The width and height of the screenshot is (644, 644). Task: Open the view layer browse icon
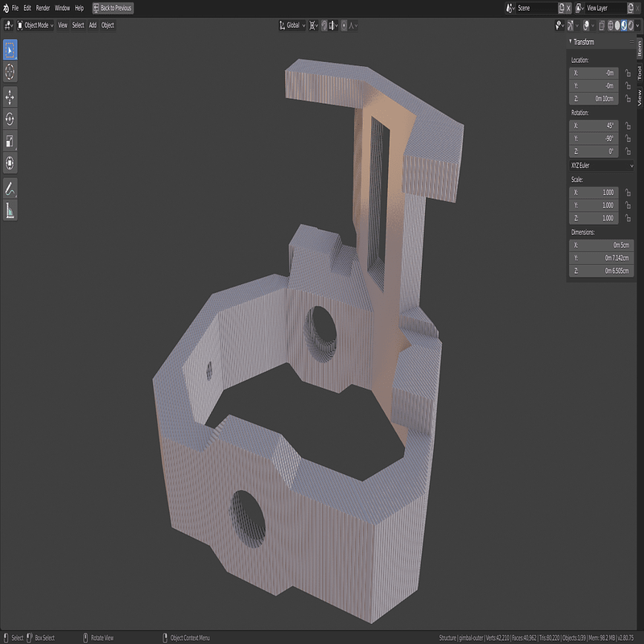580,8
